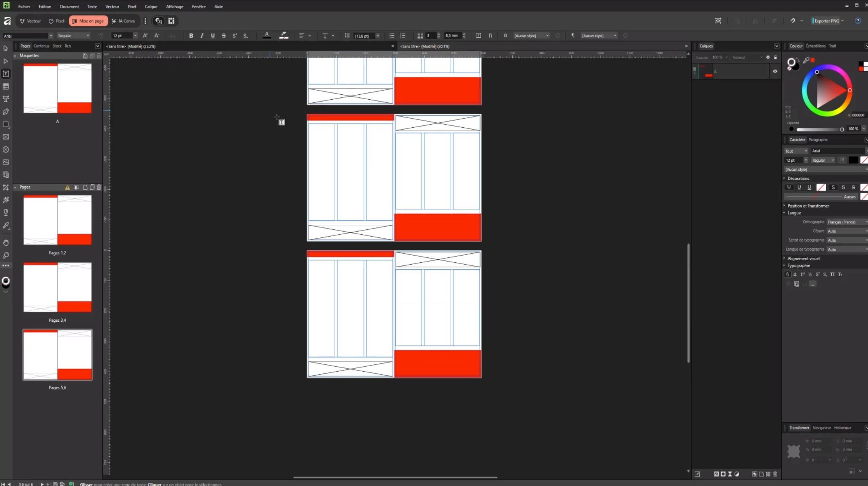
Task: Select the Pen tool in left toolbar
Action: tap(6, 112)
